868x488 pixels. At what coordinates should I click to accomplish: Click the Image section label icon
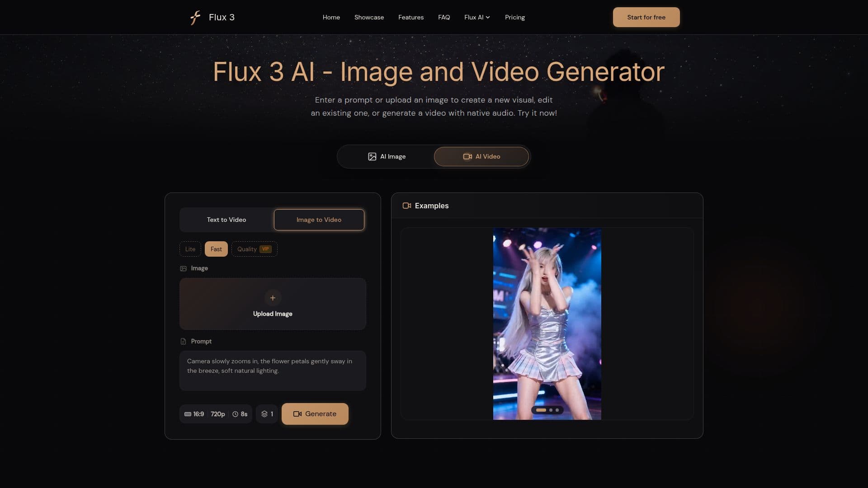tap(183, 268)
